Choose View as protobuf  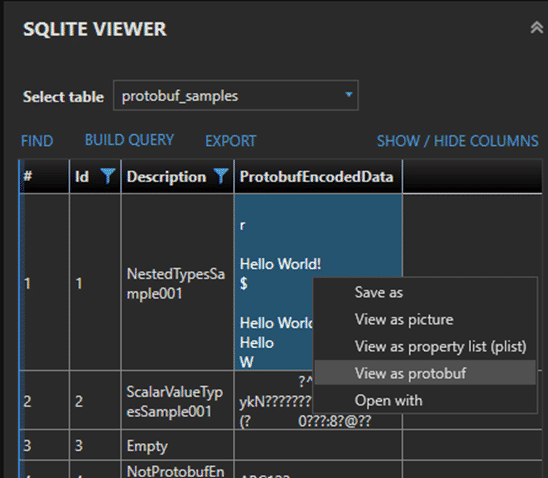425,373
